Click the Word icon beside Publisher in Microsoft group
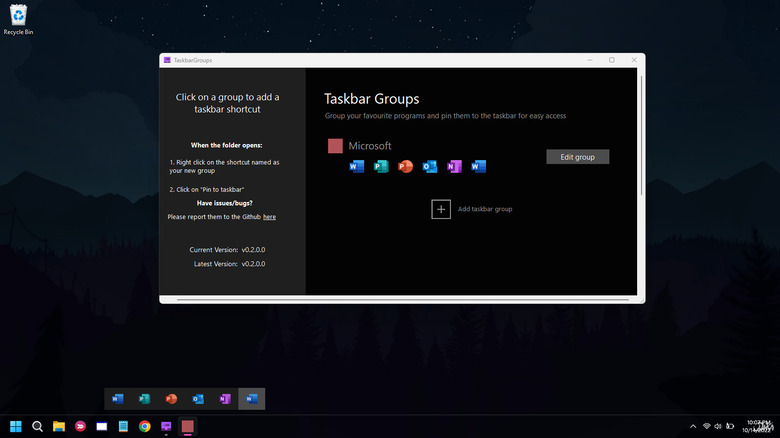This screenshot has width=780, height=438. coord(357,166)
